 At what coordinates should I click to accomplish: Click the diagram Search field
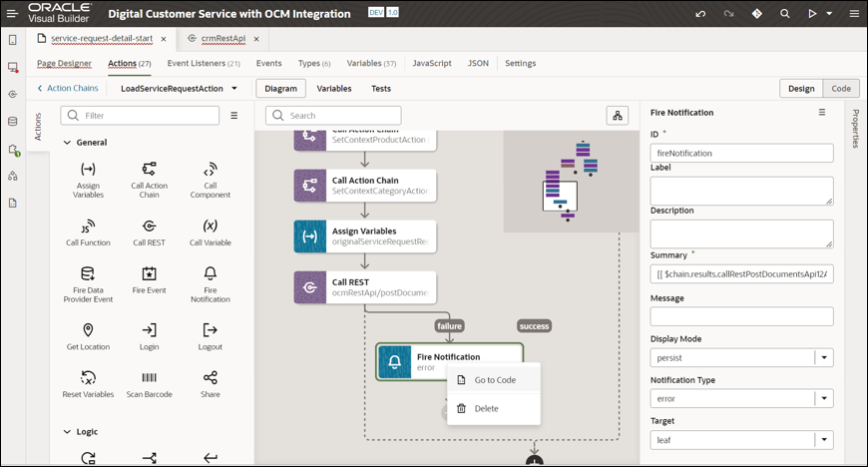[333, 115]
